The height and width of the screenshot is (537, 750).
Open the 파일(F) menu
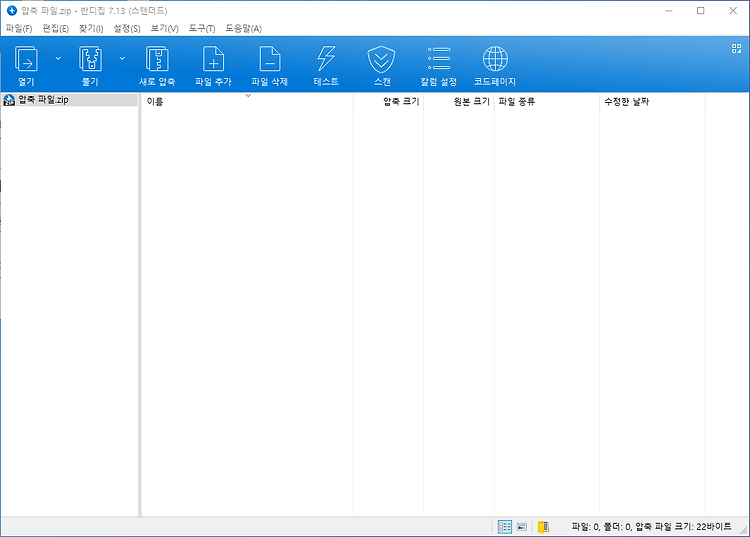[x=19, y=29]
